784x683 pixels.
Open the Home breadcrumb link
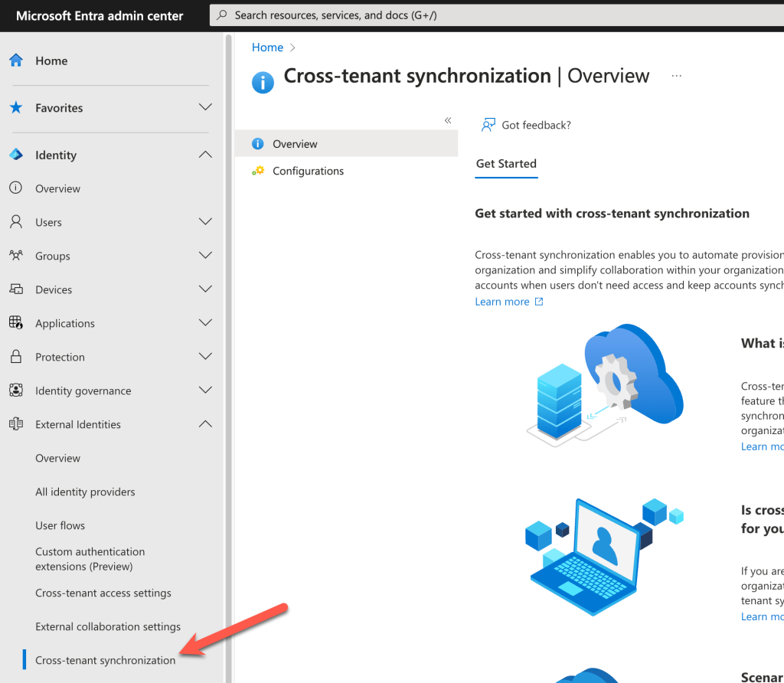[265, 47]
